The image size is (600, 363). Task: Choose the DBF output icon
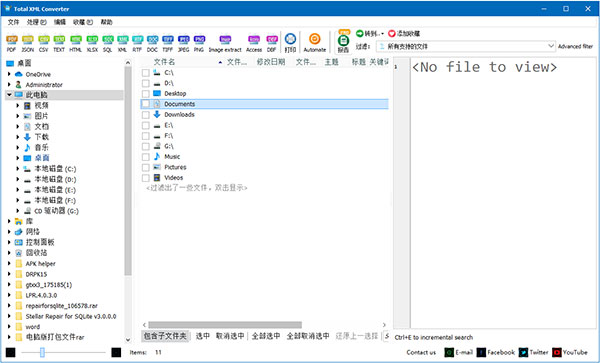click(x=272, y=43)
